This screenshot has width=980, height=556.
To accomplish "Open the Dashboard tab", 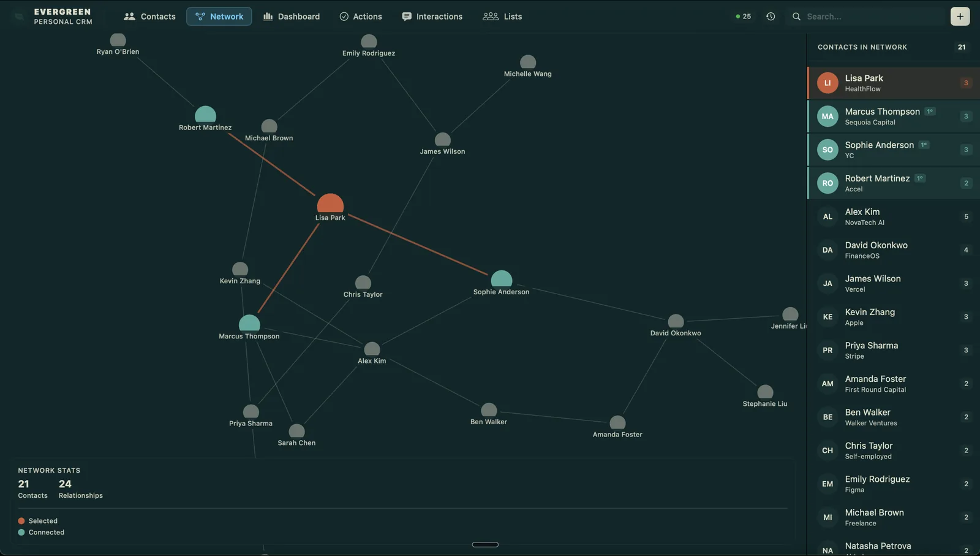I will tap(292, 17).
